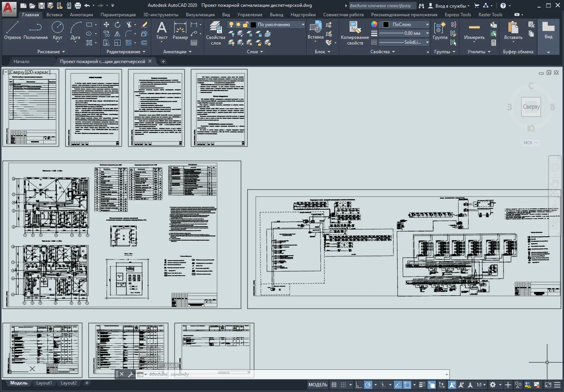564x392 pixels.
Task: Click the pan hand icon in navigation bar
Action: tap(555, 183)
